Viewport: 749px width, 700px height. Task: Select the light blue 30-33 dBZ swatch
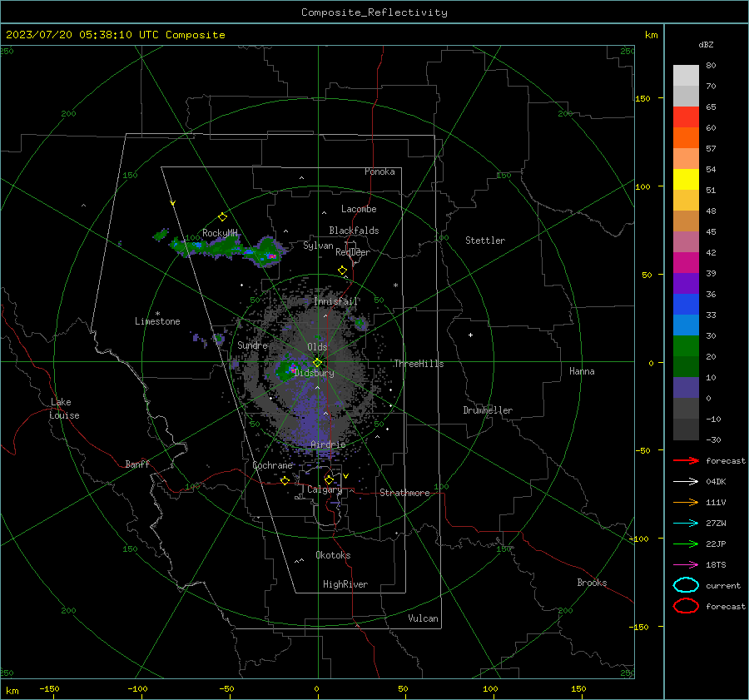(686, 325)
